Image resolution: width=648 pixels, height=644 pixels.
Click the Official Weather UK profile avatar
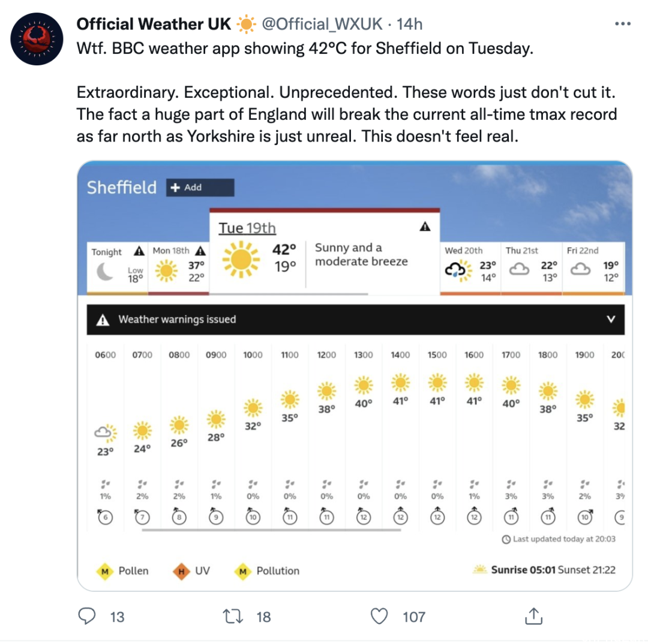(37, 39)
